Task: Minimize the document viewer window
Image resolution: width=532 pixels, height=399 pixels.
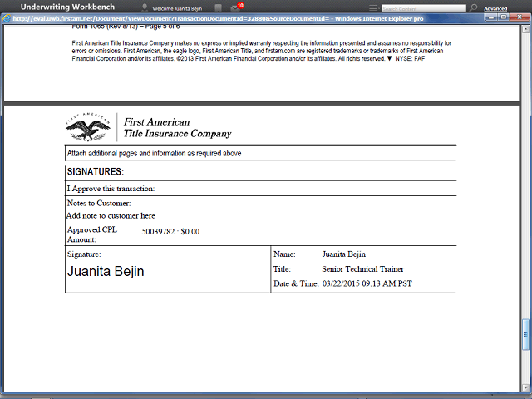Action: coord(491,17)
